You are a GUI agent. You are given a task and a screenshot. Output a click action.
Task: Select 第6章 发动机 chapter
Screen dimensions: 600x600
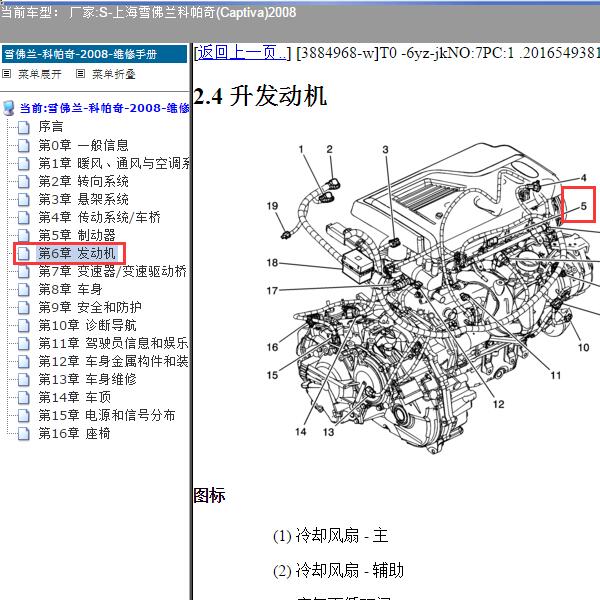[x=77, y=253]
